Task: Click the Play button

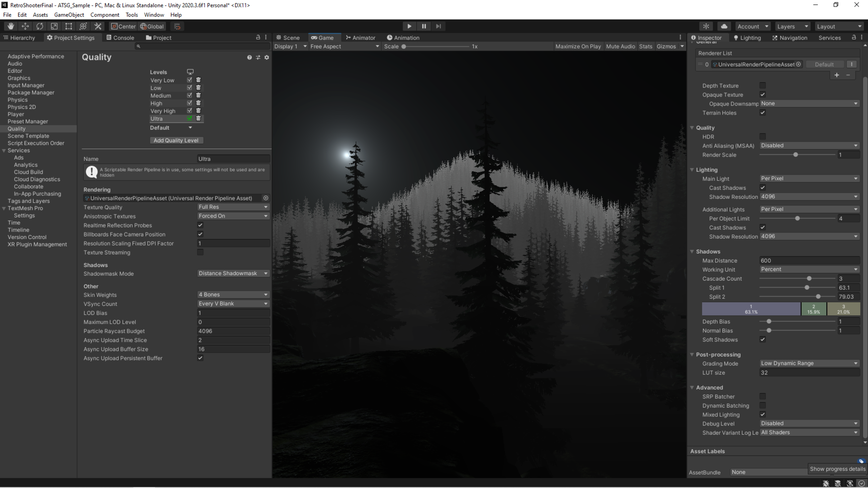Action: pos(409,26)
